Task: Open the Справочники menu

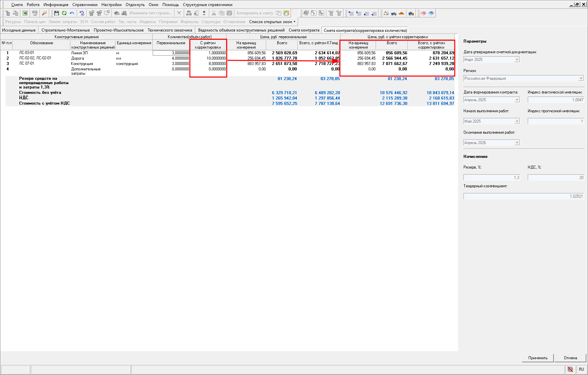Action: pyautogui.click(x=85, y=5)
